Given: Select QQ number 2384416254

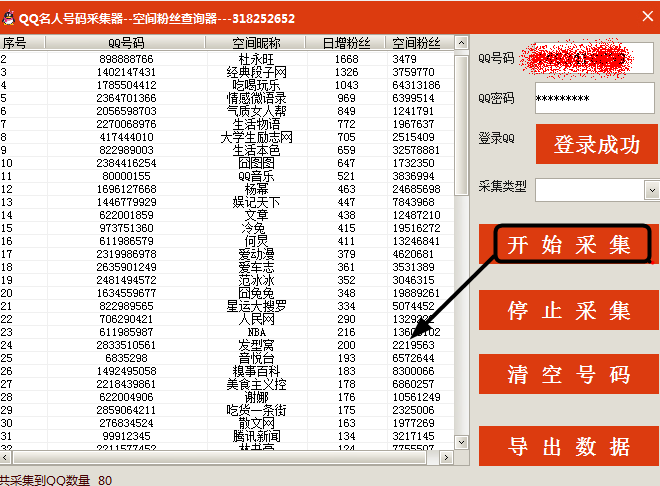Looking at the screenshot, I should pyautogui.click(x=126, y=163).
